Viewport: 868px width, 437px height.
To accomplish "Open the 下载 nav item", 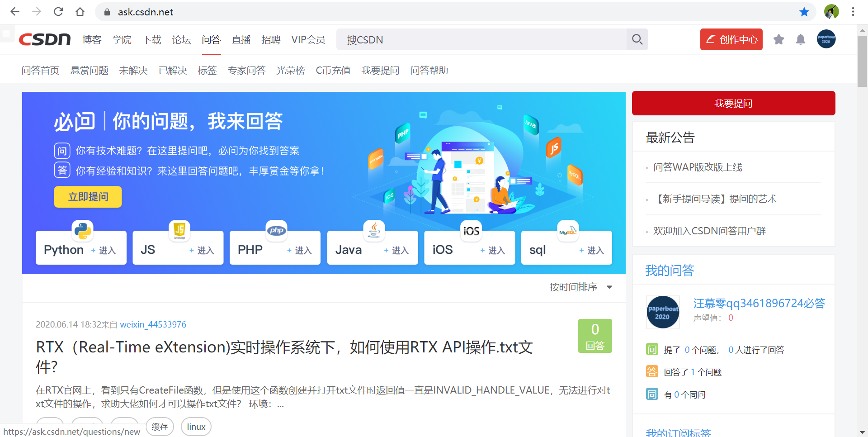I will tap(151, 40).
